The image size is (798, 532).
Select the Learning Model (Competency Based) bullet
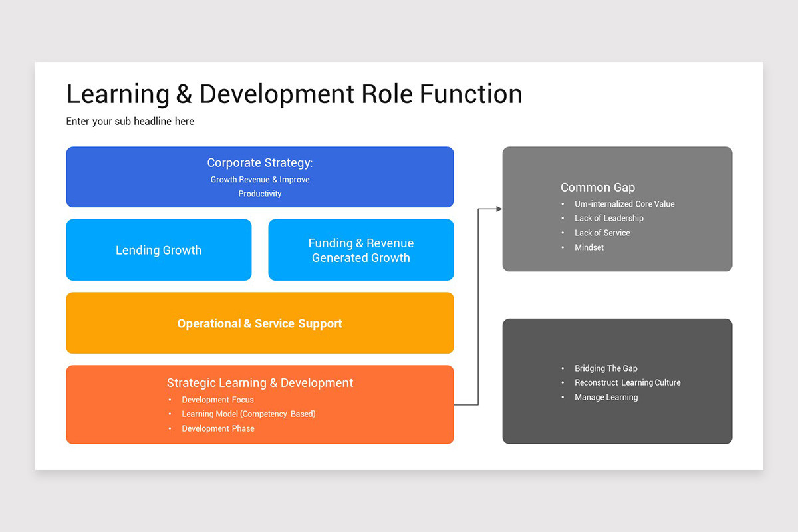pos(248,414)
